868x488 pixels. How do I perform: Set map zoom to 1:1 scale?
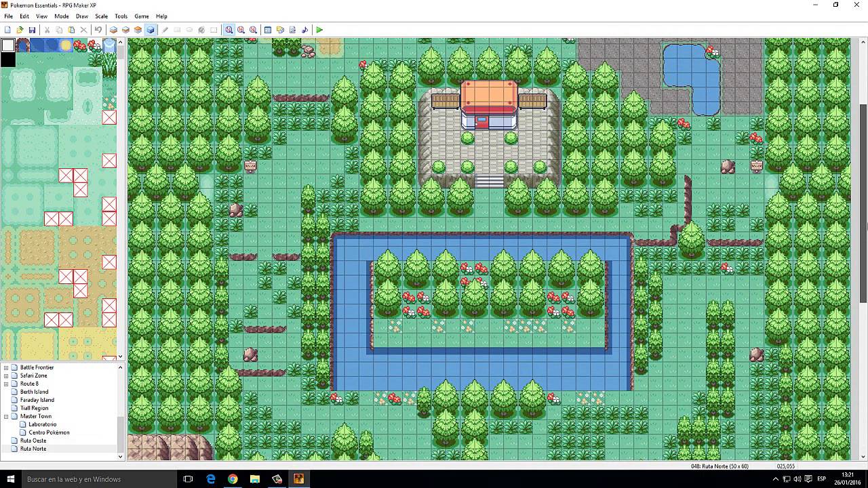[x=229, y=30]
